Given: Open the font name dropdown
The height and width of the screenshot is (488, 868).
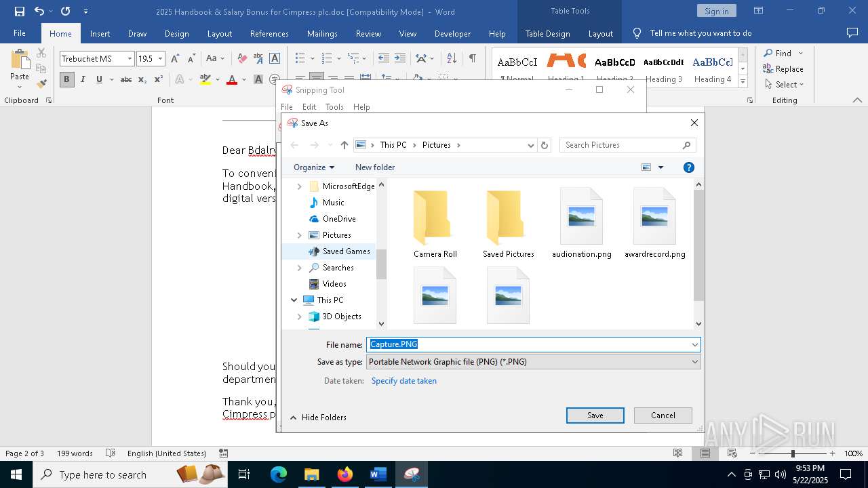Looking at the screenshot, I should pyautogui.click(x=130, y=59).
